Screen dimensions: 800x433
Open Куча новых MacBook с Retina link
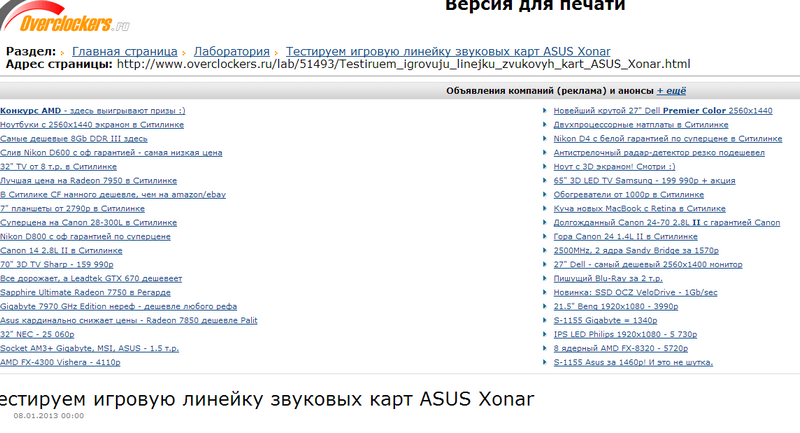click(x=639, y=209)
